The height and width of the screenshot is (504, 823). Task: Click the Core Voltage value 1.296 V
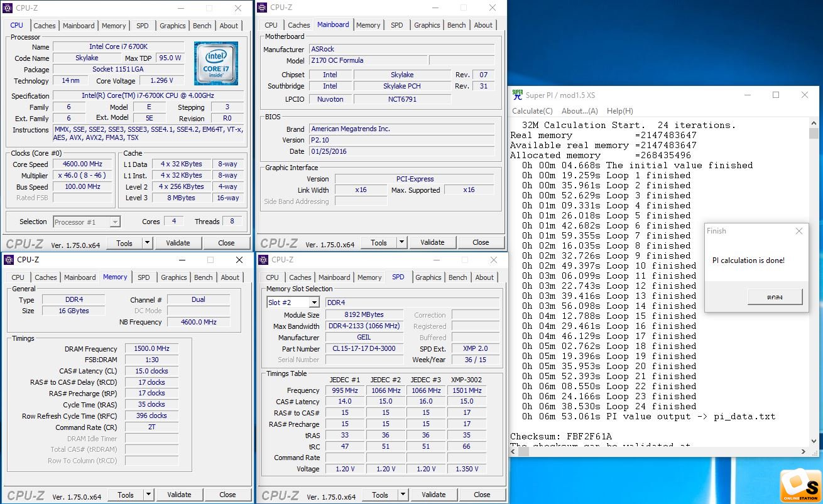pyautogui.click(x=161, y=81)
